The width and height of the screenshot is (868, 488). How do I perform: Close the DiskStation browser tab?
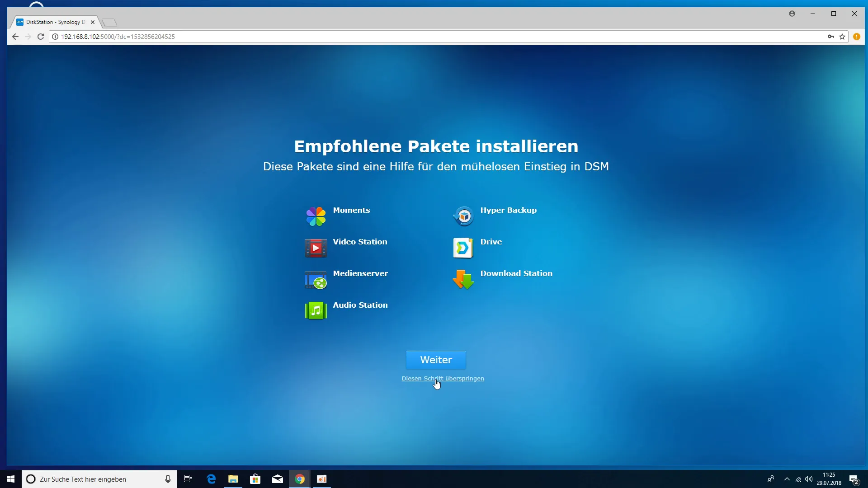coord(93,22)
